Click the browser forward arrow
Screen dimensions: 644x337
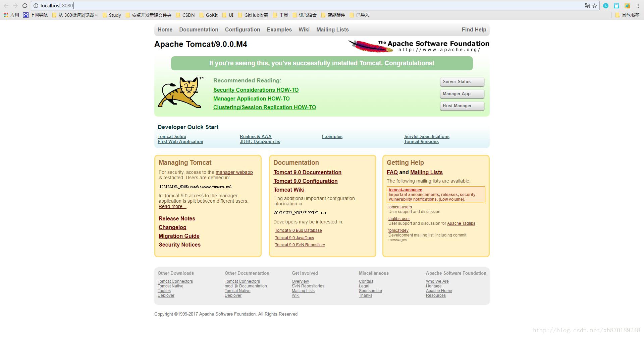pyautogui.click(x=15, y=6)
